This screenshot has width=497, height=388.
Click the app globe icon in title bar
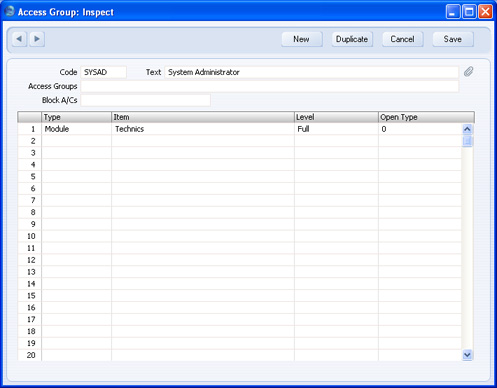9,11
